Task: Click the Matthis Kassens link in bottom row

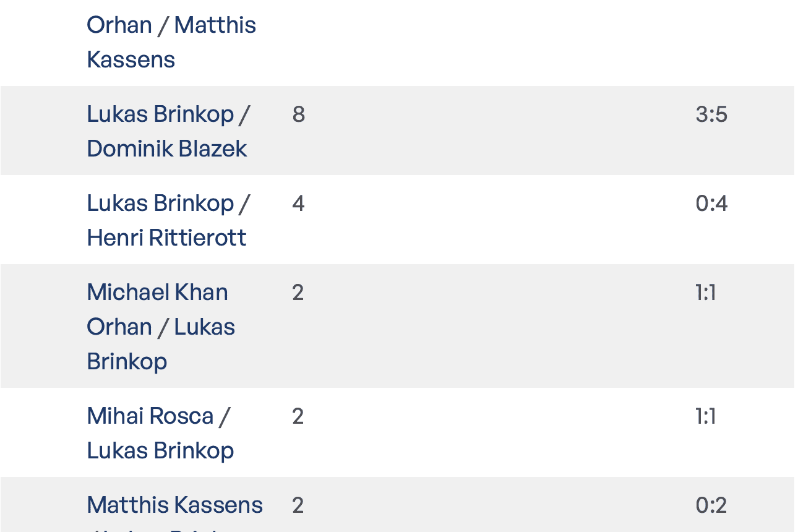Action: [x=175, y=505]
